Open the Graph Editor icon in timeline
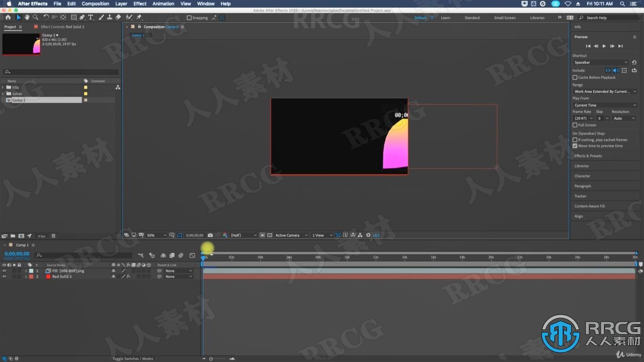 [192, 256]
